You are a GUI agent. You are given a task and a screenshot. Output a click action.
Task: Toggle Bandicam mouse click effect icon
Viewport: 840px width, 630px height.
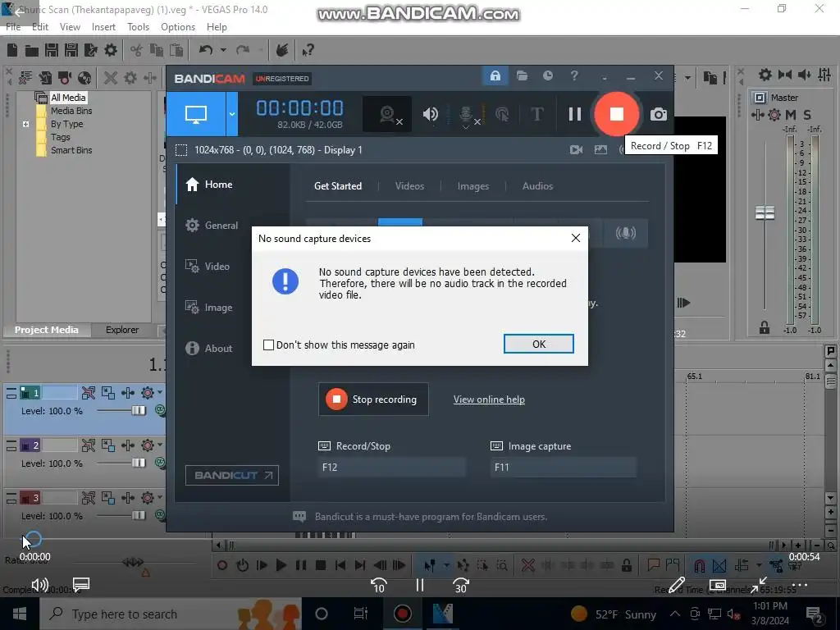(502, 114)
